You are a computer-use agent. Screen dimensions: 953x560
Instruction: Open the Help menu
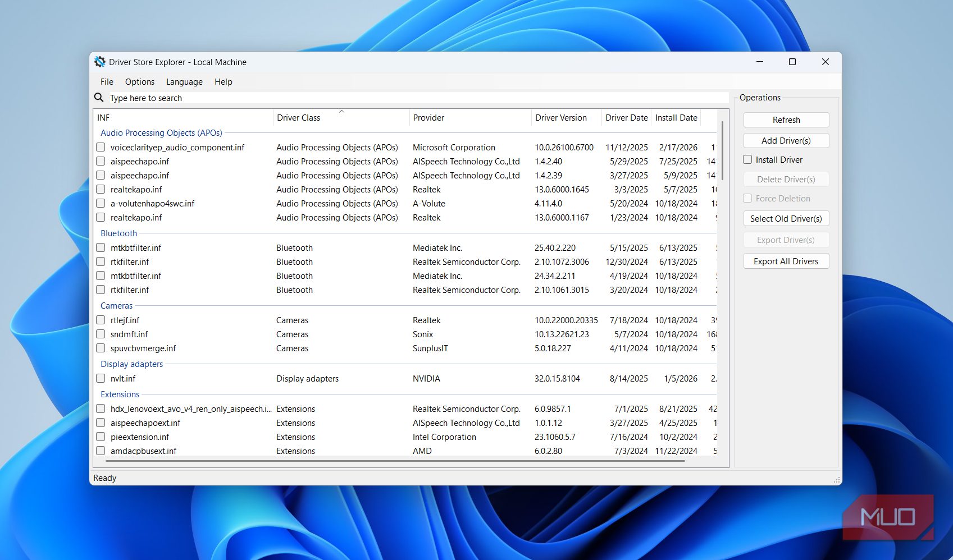point(223,82)
